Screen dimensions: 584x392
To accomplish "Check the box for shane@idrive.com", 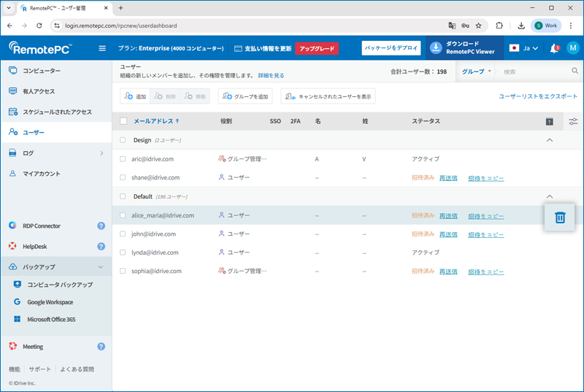I will pyautogui.click(x=123, y=177).
